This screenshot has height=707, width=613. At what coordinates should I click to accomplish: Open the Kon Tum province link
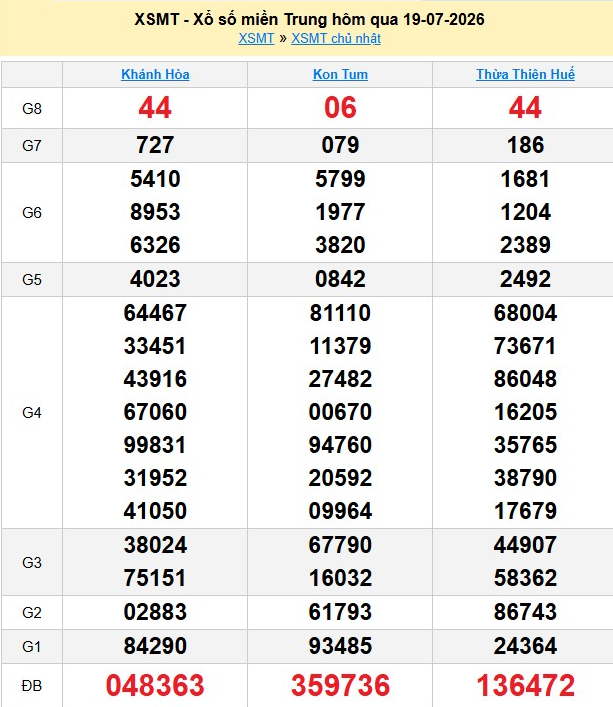(340, 74)
